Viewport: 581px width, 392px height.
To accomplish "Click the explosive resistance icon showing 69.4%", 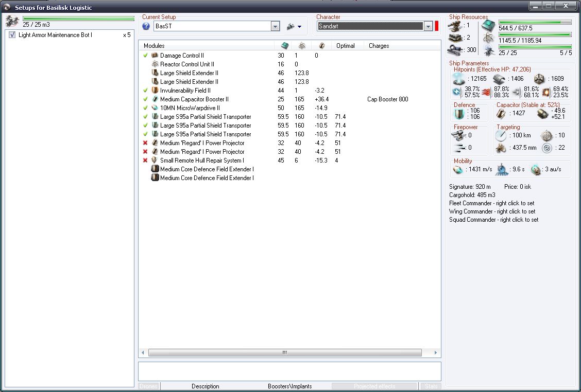I will (546, 92).
